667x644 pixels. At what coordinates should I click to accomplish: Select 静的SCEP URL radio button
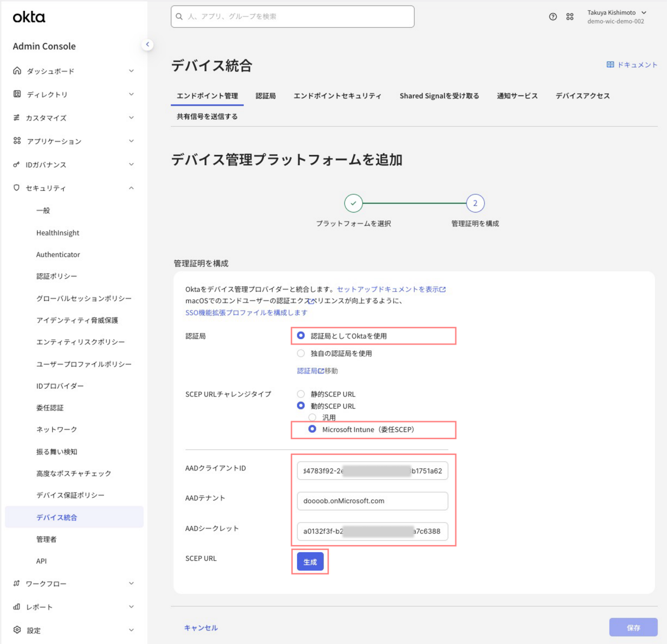[x=301, y=394]
